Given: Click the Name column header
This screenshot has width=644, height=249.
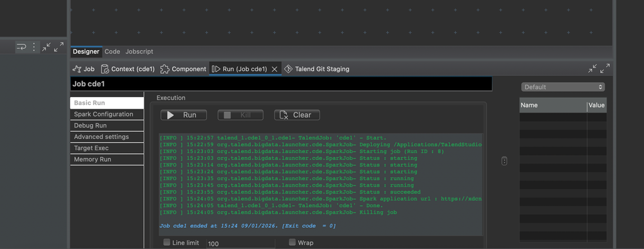Looking at the screenshot, I should click(553, 105).
